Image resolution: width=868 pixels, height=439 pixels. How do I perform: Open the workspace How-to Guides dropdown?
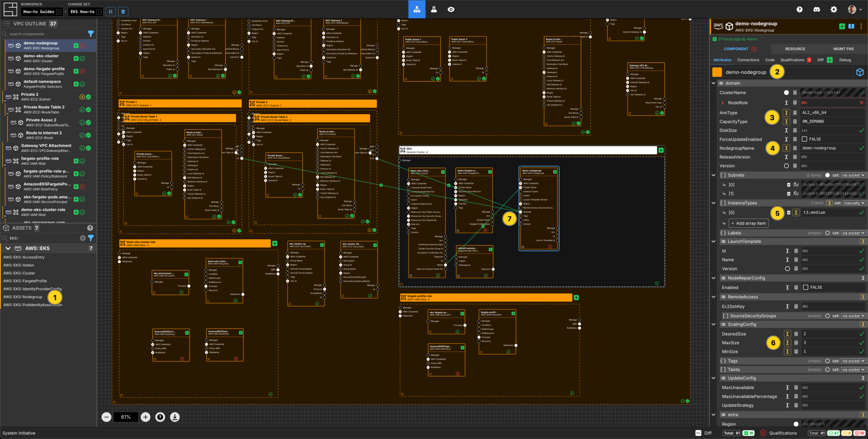[x=42, y=11]
